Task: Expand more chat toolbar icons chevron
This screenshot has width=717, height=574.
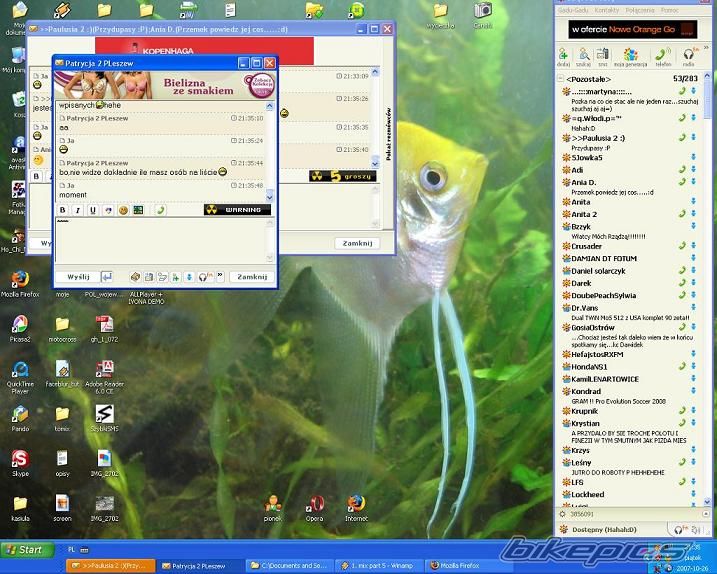Action: (x=219, y=277)
